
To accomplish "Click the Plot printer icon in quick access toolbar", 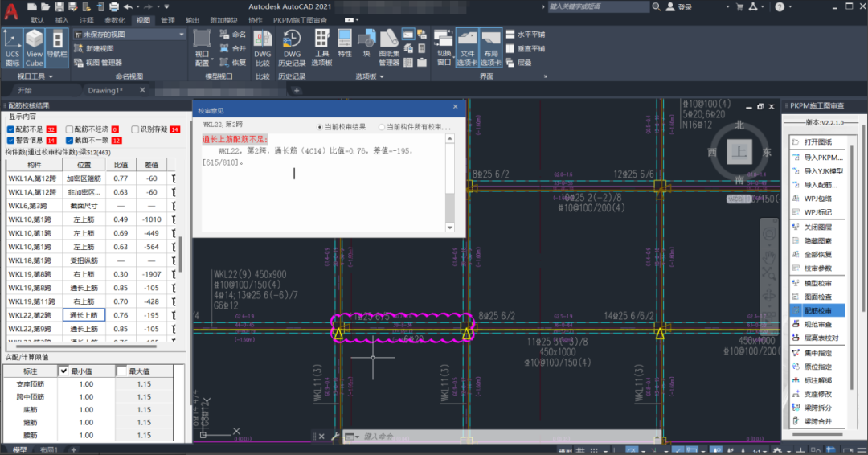I will pos(114,6).
